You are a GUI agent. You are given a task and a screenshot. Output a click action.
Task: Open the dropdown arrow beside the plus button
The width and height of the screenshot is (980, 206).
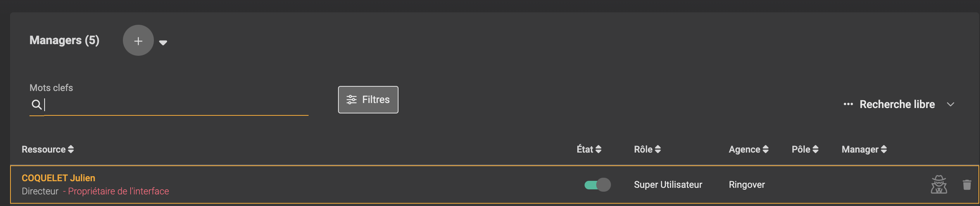tap(163, 43)
